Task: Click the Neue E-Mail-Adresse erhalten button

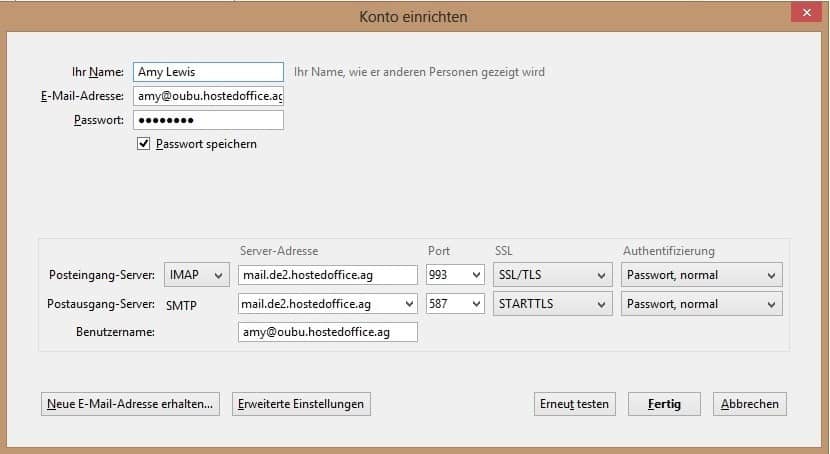Action: pyautogui.click(x=130, y=404)
